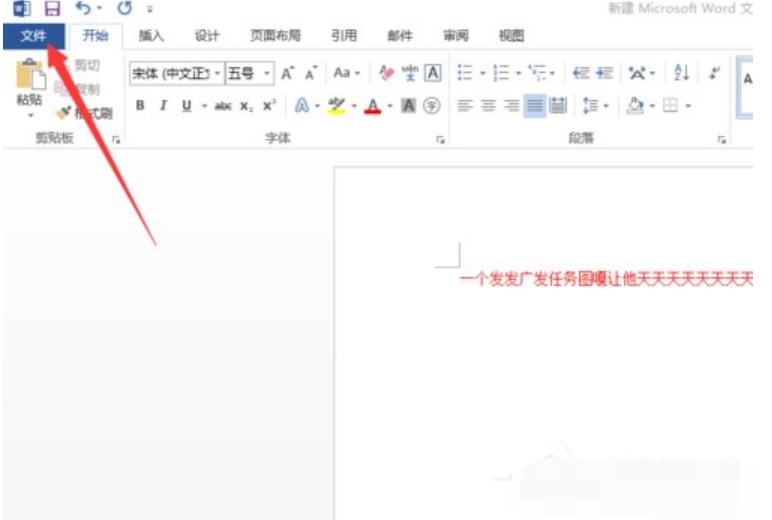Switch to the 插入 (Insert) tab
Viewport: 772px width, 520px height.
click(x=151, y=36)
